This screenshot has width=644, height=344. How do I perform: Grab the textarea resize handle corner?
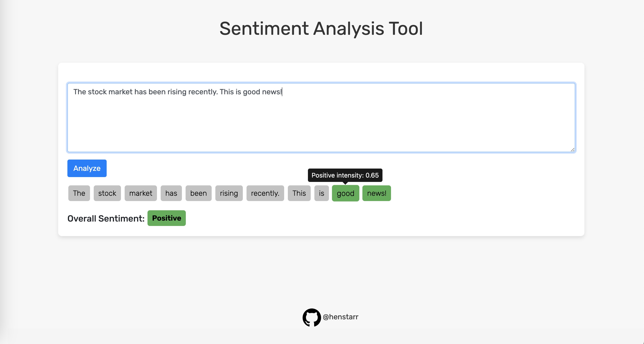(x=572, y=150)
